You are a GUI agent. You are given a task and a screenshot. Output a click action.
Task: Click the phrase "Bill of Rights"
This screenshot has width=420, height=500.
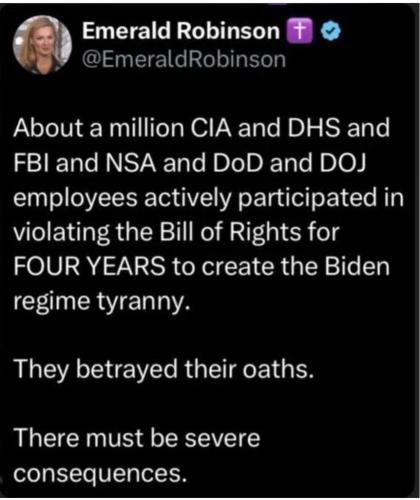pos(234,232)
